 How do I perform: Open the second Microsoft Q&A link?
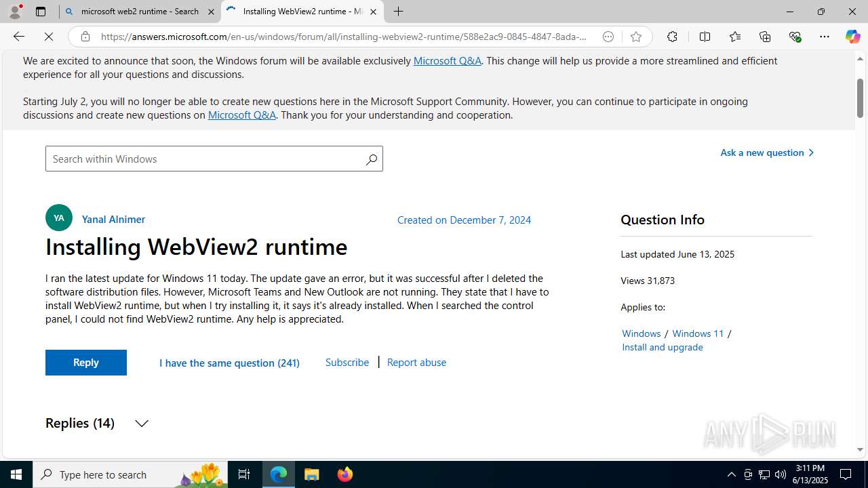242,115
